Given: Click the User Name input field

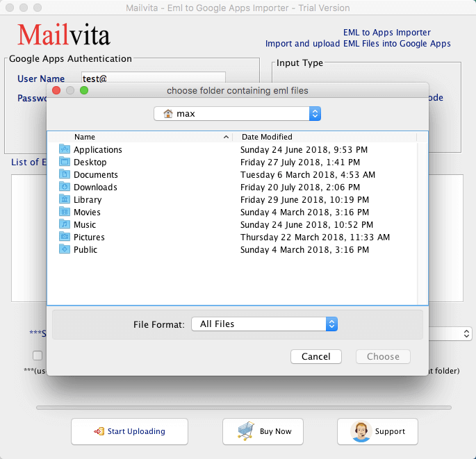Looking at the screenshot, I should 154,78.
